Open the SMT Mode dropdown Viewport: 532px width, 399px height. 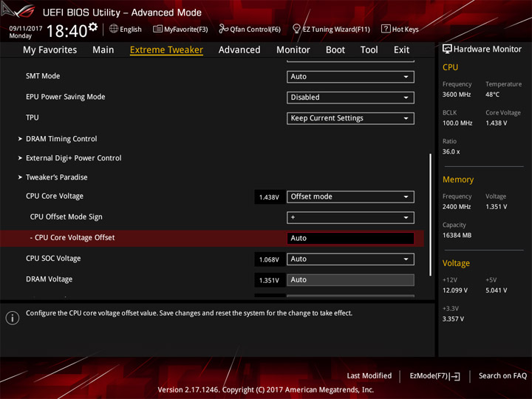coord(350,77)
